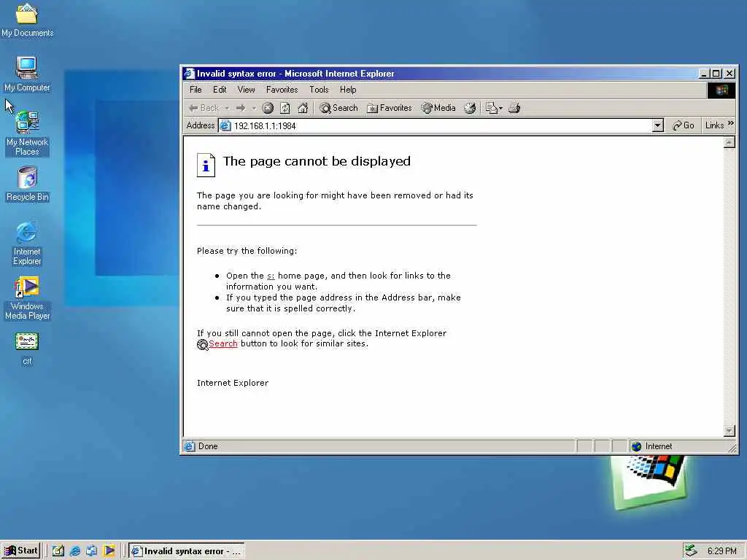The width and height of the screenshot is (747, 560).
Task: Click the IE icon in the title bar
Action: (189, 74)
